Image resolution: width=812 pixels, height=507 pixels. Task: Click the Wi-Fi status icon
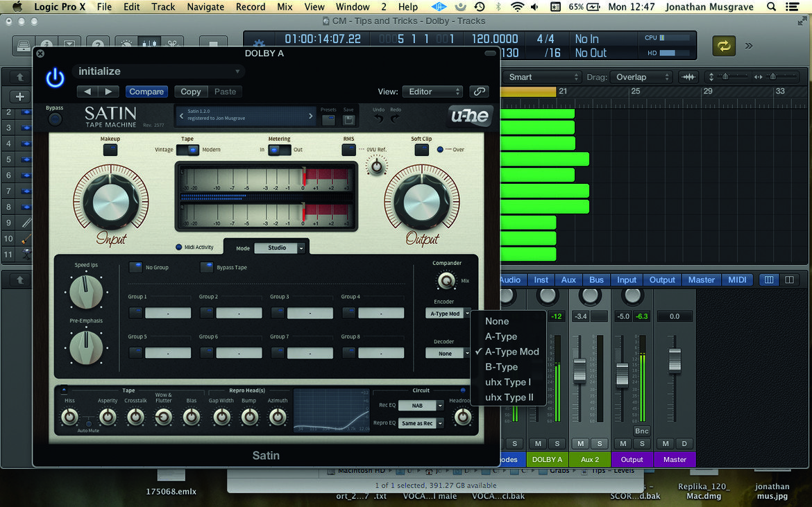coord(517,7)
